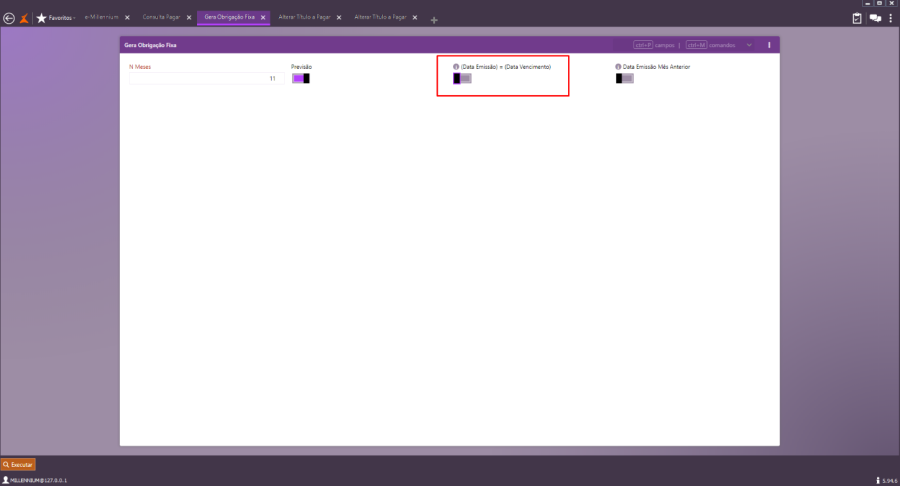
Task: Click the Gera Obrigação Fixa panel title
Action: pyautogui.click(x=150, y=45)
